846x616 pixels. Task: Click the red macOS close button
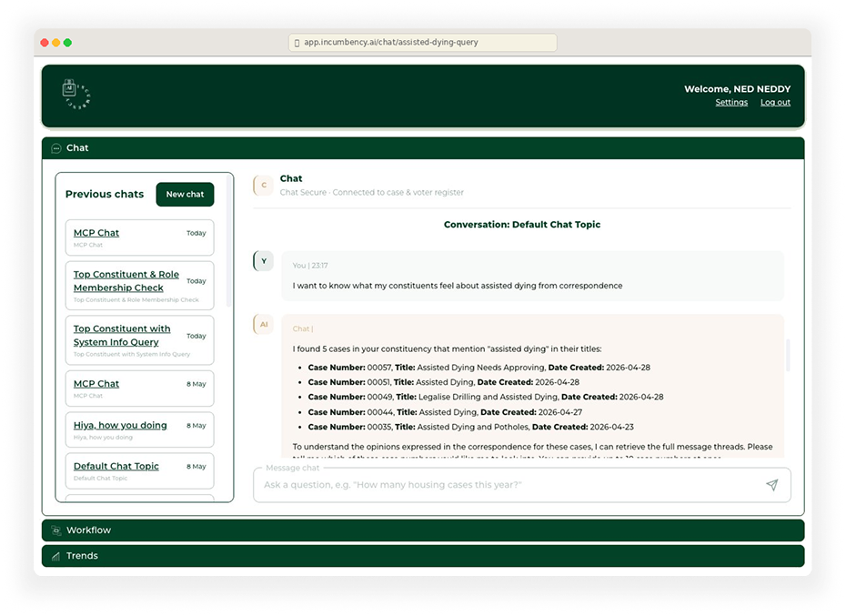click(45, 43)
